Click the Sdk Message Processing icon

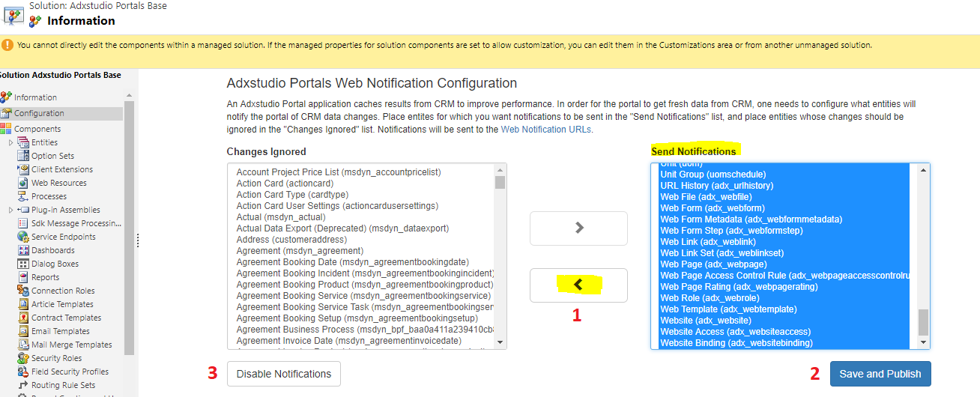tap(23, 223)
